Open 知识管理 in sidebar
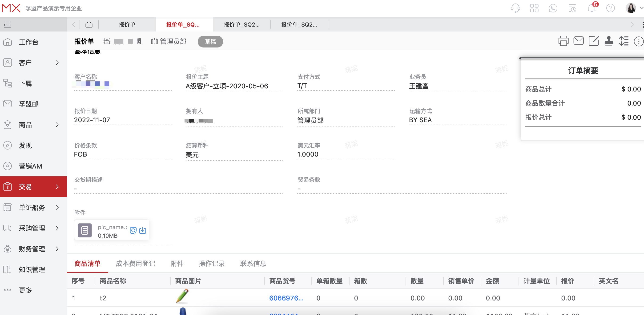644x315 pixels. click(33, 270)
